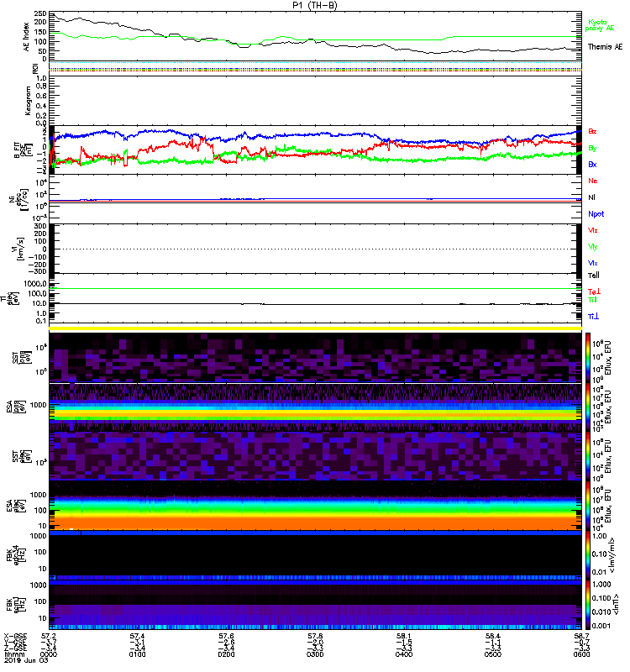Viewport: 630px width, 672px height.
Task: Select the Tell temperature legend label
Action: [594, 276]
